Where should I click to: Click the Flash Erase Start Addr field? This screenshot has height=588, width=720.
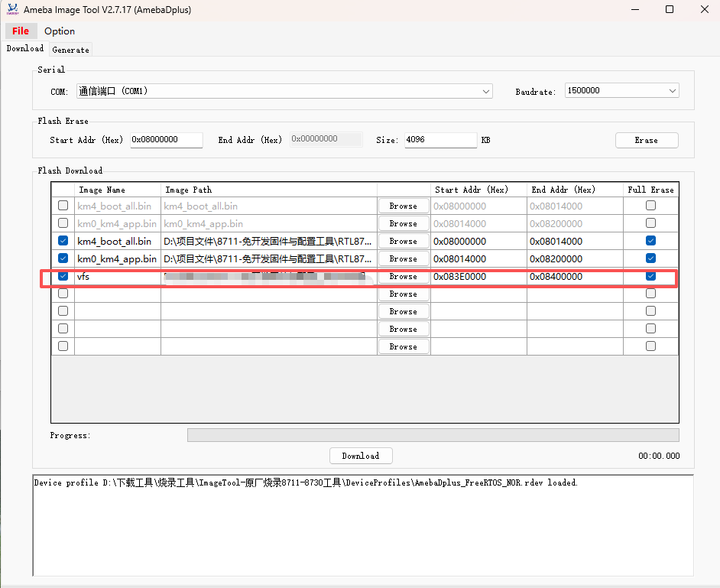(166, 140)
